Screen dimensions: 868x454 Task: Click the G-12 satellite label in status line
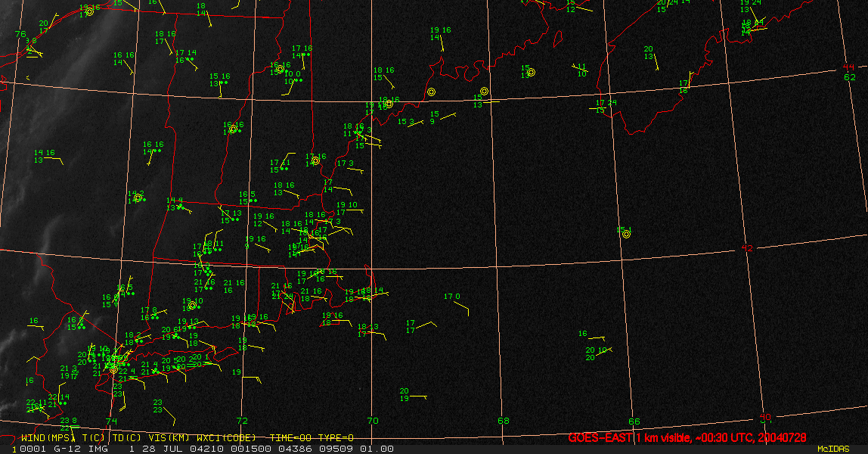67,449
